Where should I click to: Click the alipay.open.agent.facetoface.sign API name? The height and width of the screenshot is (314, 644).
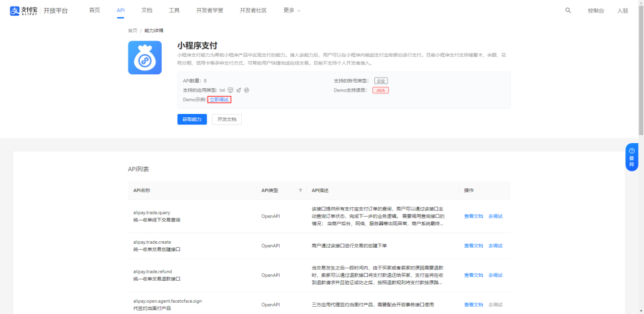[x=168, y=301]
